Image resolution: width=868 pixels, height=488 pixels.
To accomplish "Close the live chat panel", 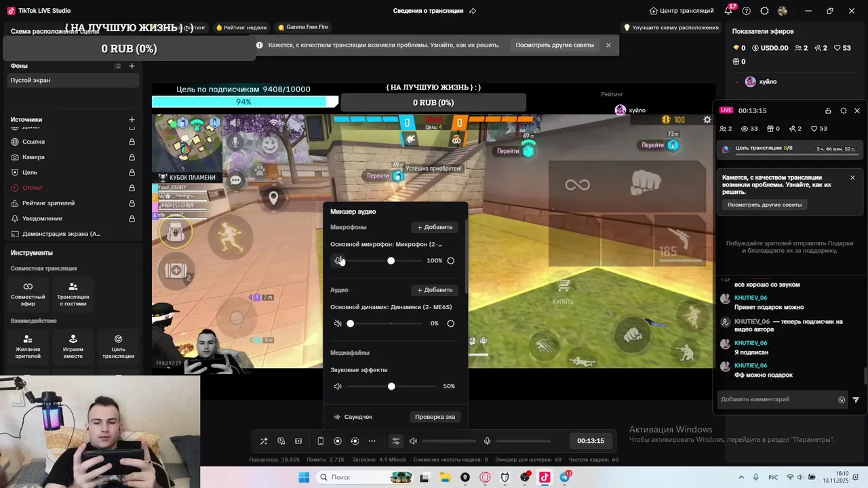I will point(857,110).
